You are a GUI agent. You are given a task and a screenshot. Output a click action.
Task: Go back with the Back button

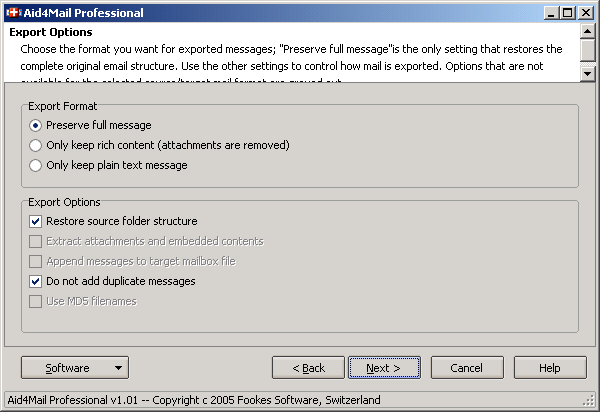tap(309, 368)
